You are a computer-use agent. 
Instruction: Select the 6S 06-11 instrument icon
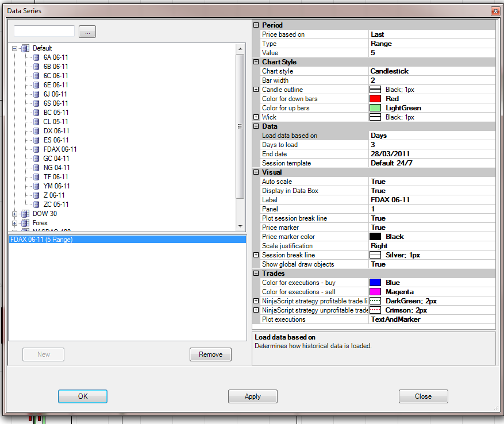click(37, 103)
